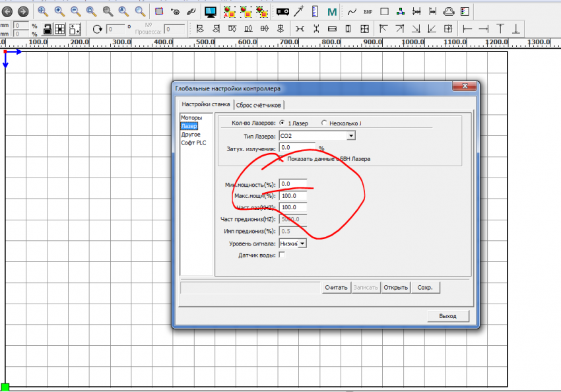
Task: Click the undo back arrow icon
Action: point(7,11)
